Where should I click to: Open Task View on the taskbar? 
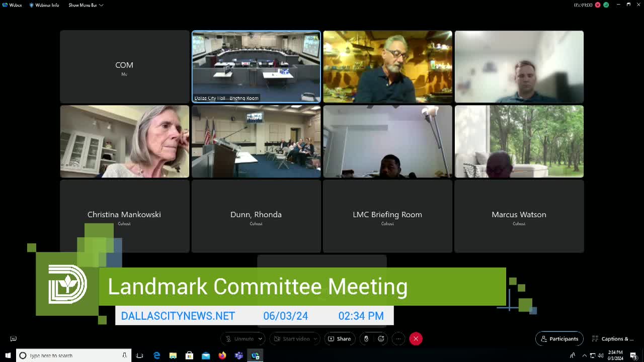coord(140,355)
